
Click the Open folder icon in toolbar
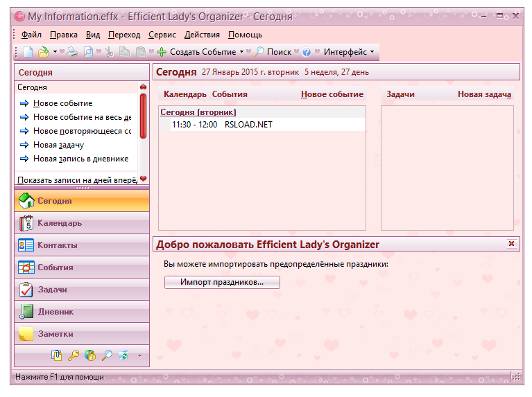click(x=44, y=52)
